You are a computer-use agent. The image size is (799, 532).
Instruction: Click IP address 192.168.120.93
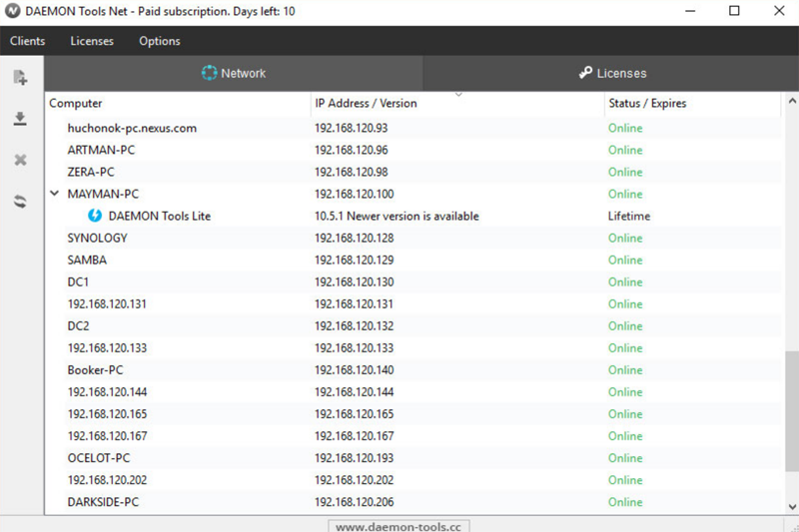[352, 128]
